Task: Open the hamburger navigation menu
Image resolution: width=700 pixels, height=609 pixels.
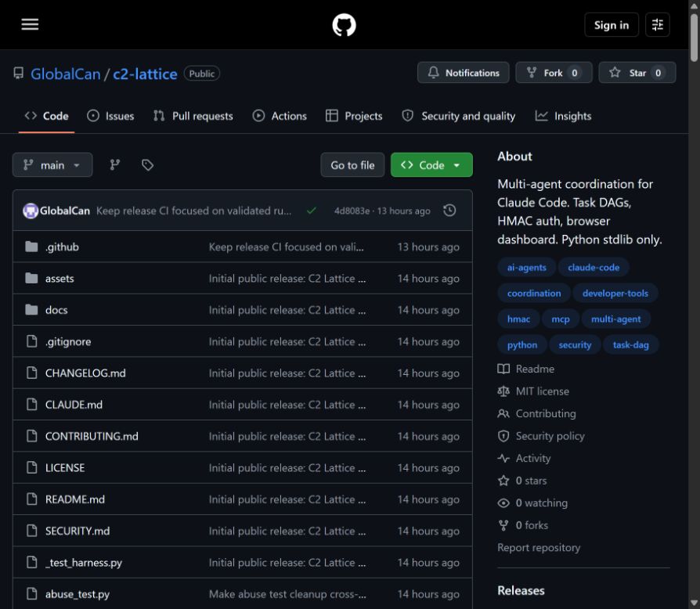Action: pyautogui.click(x=30, y=24)
